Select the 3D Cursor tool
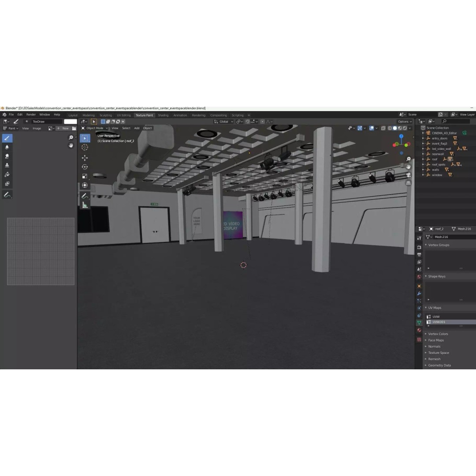476x476 pixels. click(x=85, y=147)
